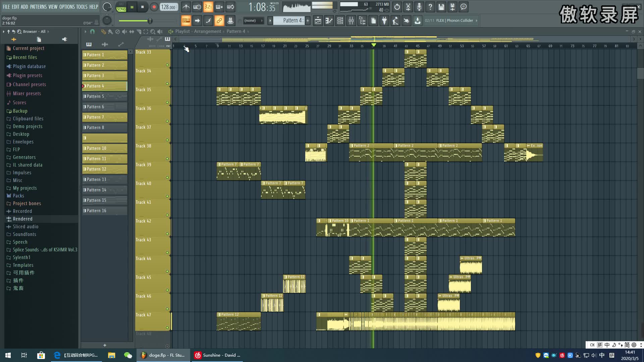Click the record button
644x362 pixels.
tap(154, 7)
